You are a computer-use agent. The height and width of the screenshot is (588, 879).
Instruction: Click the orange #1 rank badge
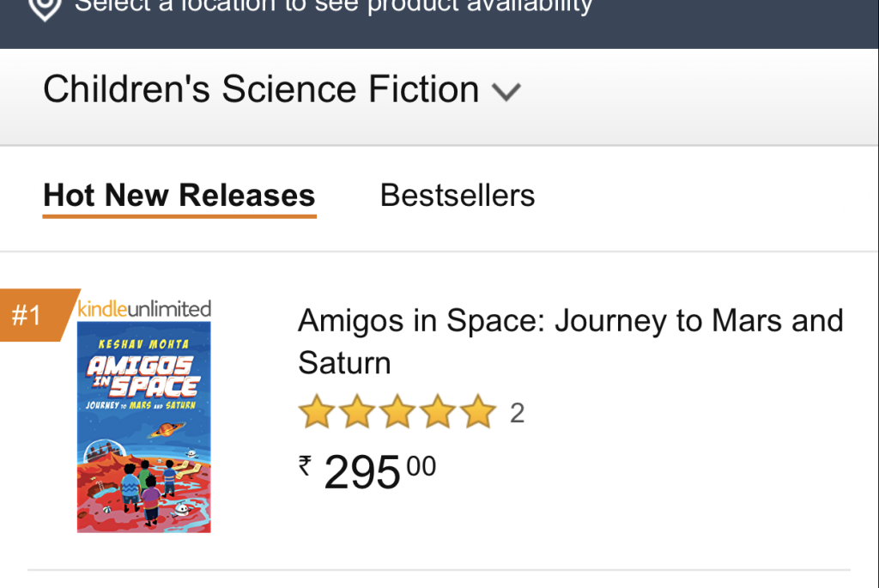pos(27,316)
